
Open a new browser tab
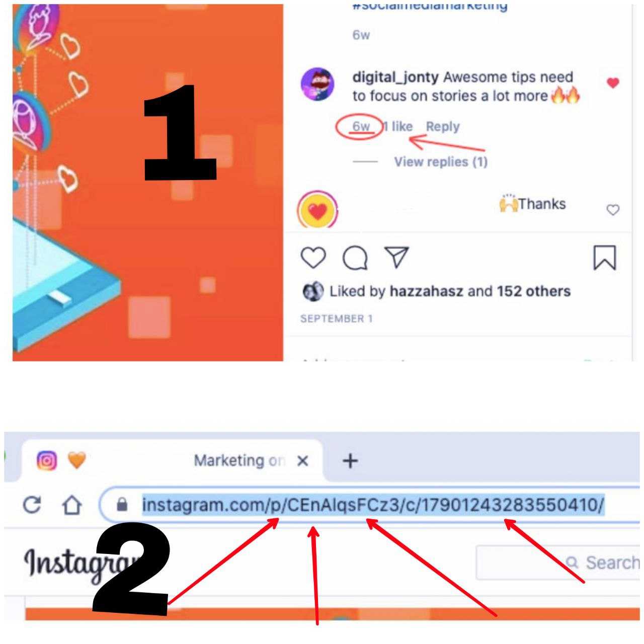click(x=350, y=460)
